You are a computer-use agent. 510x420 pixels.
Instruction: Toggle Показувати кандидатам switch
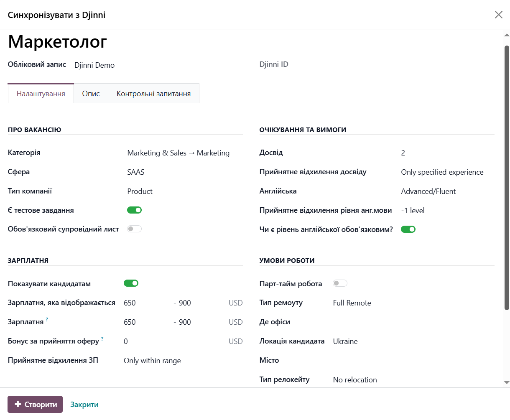click(131, 283)
